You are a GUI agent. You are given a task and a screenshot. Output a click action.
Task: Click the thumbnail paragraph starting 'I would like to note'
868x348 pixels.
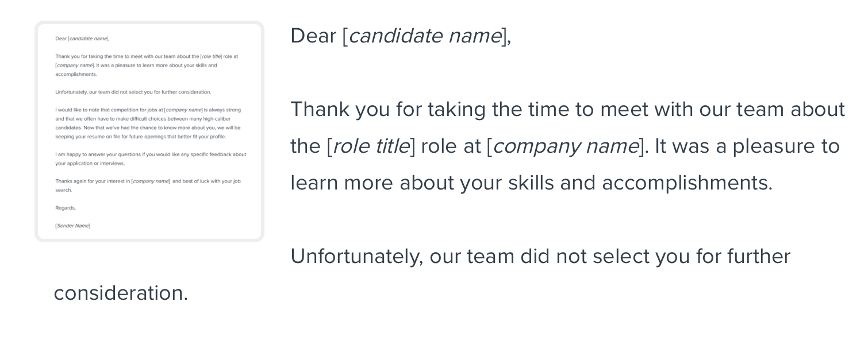(x=148, y=123)
